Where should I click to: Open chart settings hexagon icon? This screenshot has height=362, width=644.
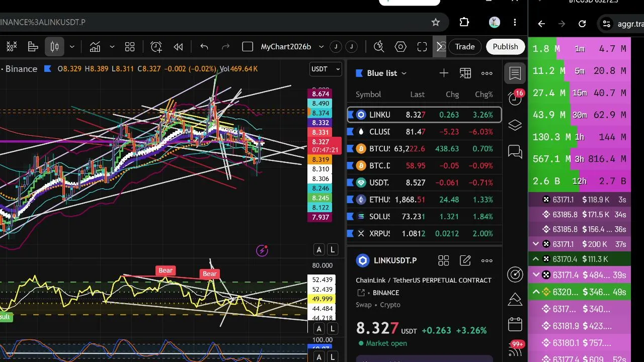400,47
